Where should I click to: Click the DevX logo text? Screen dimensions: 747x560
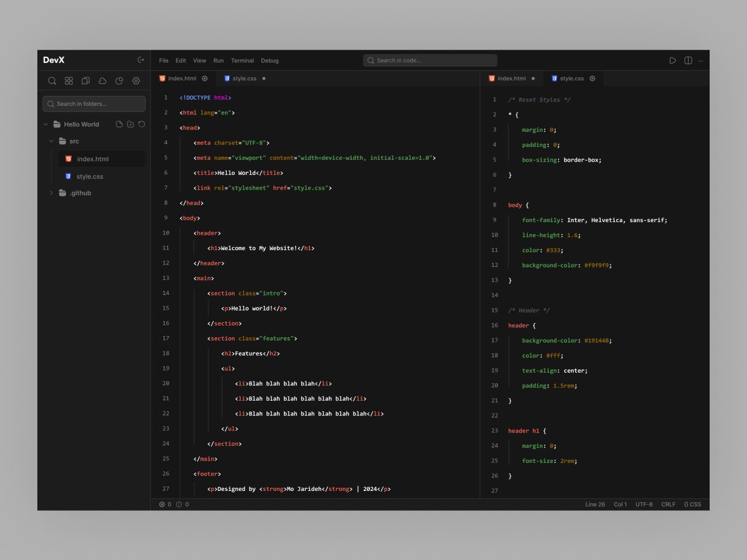[54, 60]
